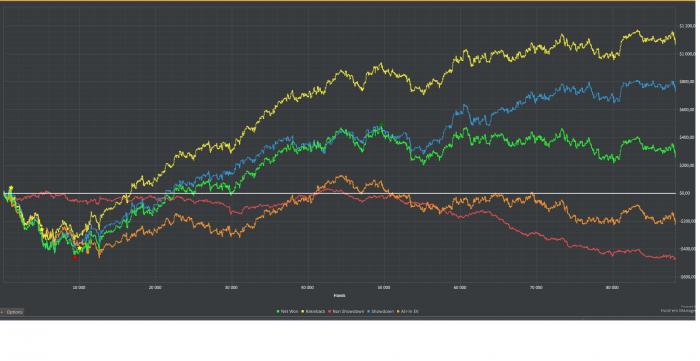Open the Options panel below the graph
Image resolution: width=700 pixels, height=361 pixels.
coord(12,312)
